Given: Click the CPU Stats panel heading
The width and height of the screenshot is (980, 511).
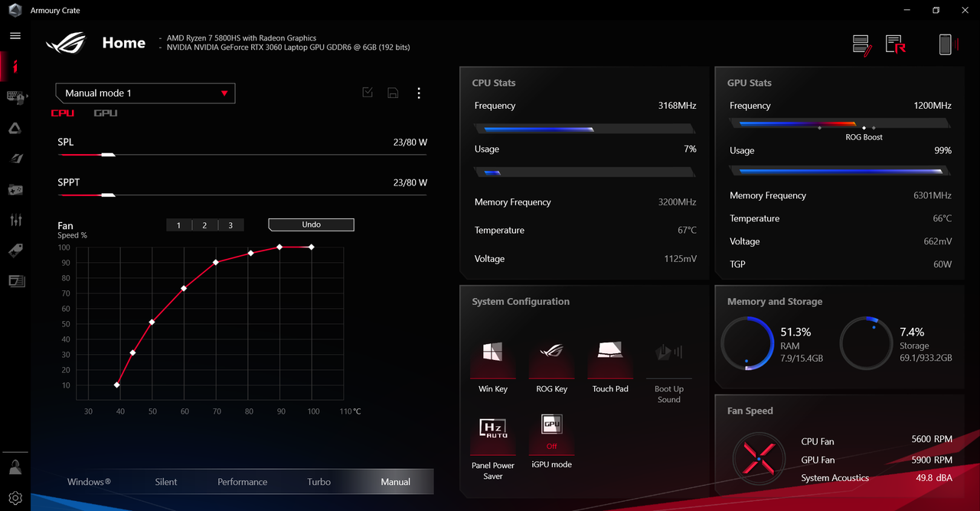Looking at the screenshot, I should point(494,83).
